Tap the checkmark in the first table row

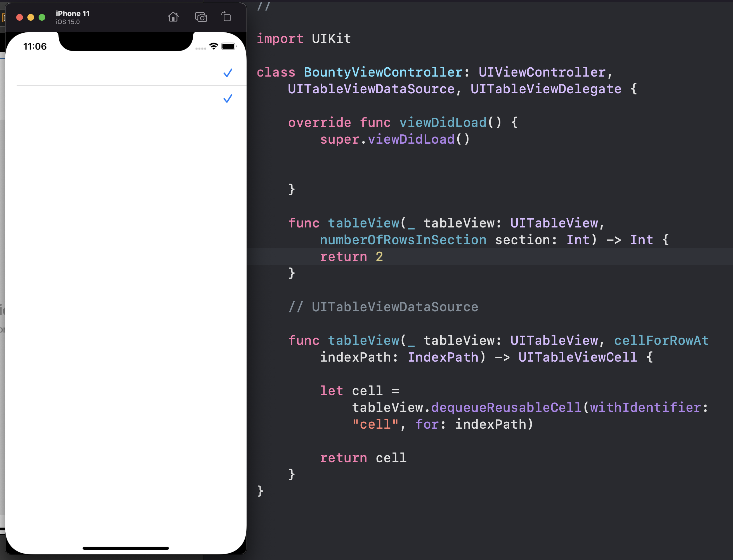pos(228,73)
